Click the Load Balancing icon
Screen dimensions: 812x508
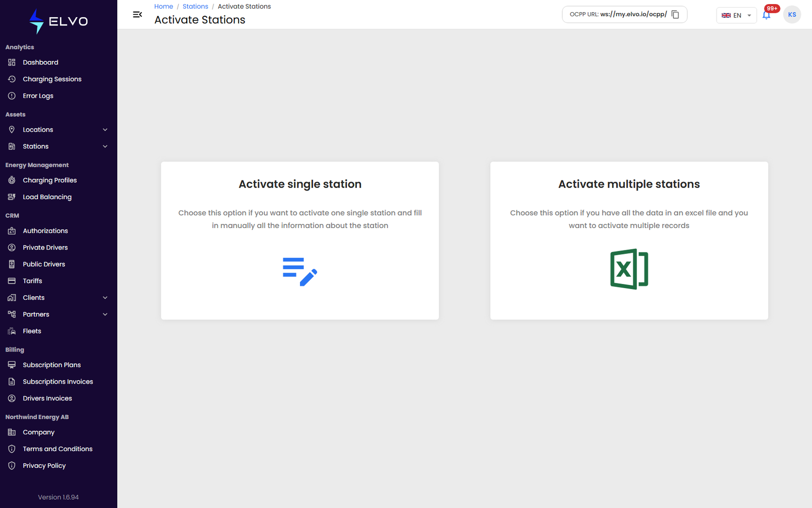pos(12,197)
